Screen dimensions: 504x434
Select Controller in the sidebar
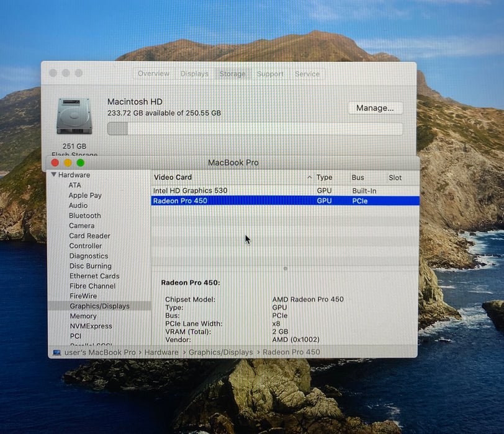[86, 246]
